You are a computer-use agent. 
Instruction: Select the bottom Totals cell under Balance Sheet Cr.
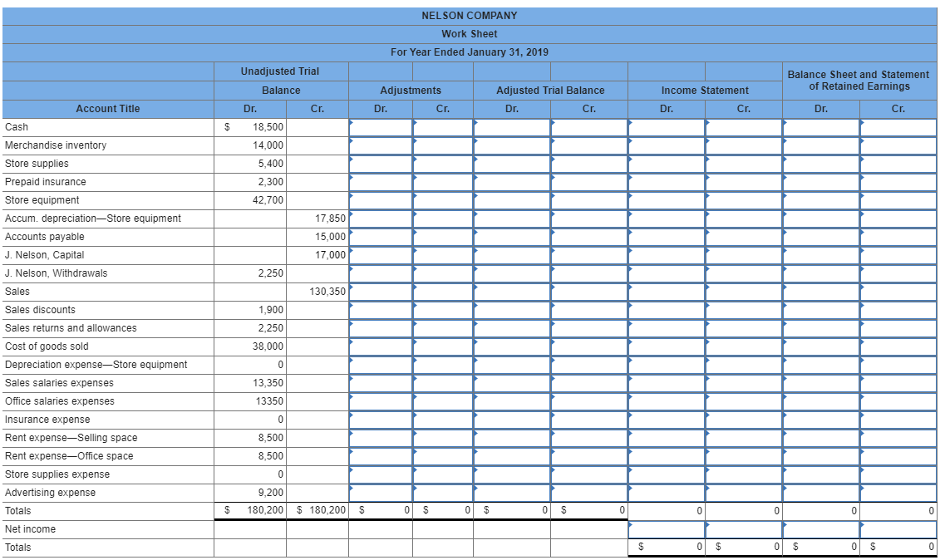[x=898, y=548]
